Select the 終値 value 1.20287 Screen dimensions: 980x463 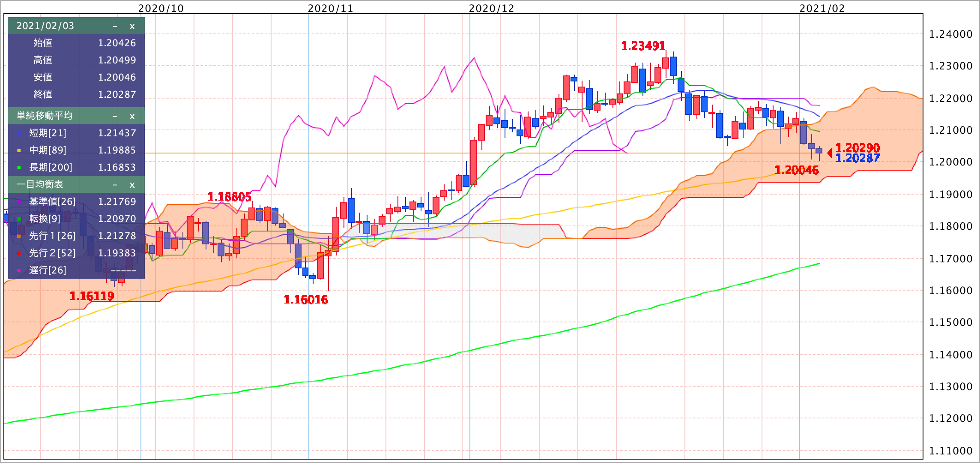pyautogui.click(x=117, y=94)
